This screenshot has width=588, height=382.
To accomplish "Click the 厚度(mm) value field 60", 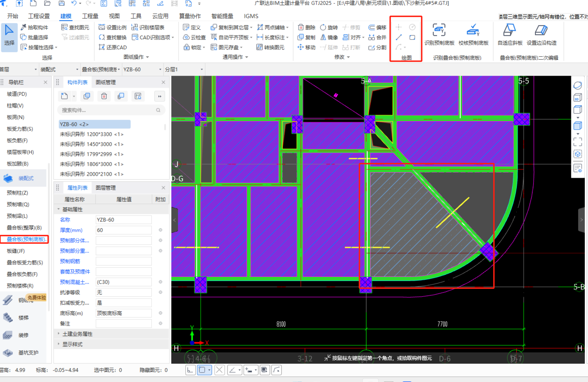I will coord(124,230).
